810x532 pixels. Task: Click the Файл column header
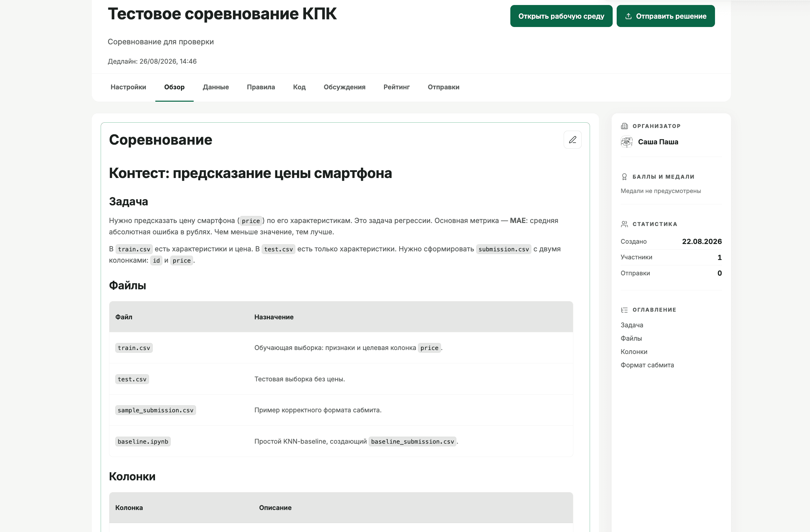coord(124,317)
